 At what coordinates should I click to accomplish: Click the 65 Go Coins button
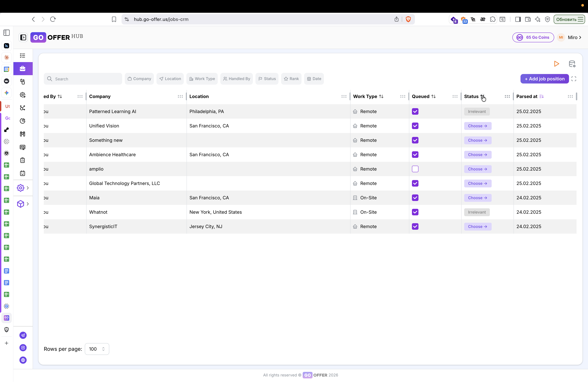pyautogui.click(x=533, y=37)
